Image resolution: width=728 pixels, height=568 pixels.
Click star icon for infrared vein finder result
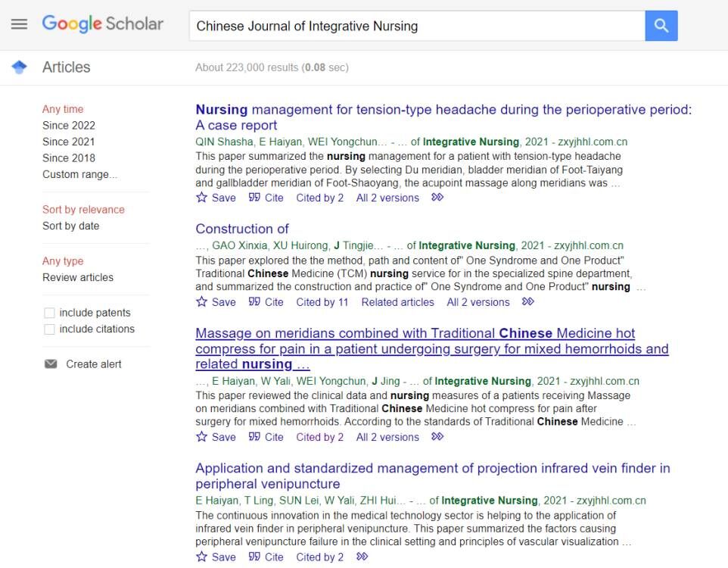coord(201,557)
